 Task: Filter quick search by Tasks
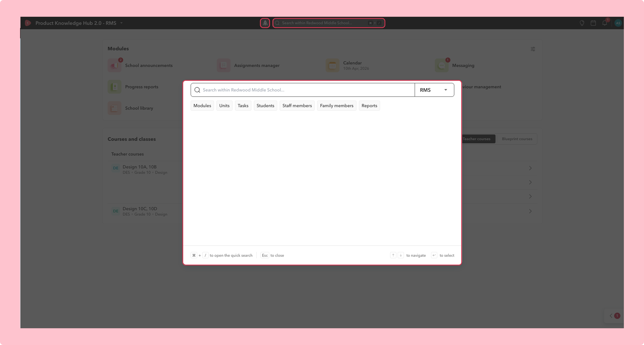(x=243, y=106)
